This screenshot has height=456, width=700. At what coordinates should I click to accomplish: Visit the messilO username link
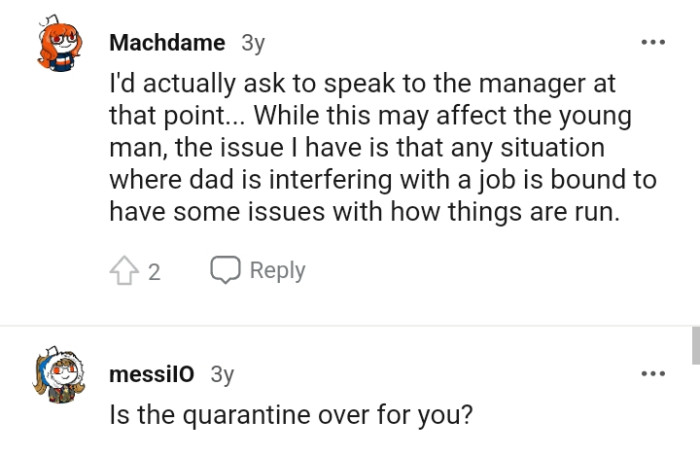(152, 374)
